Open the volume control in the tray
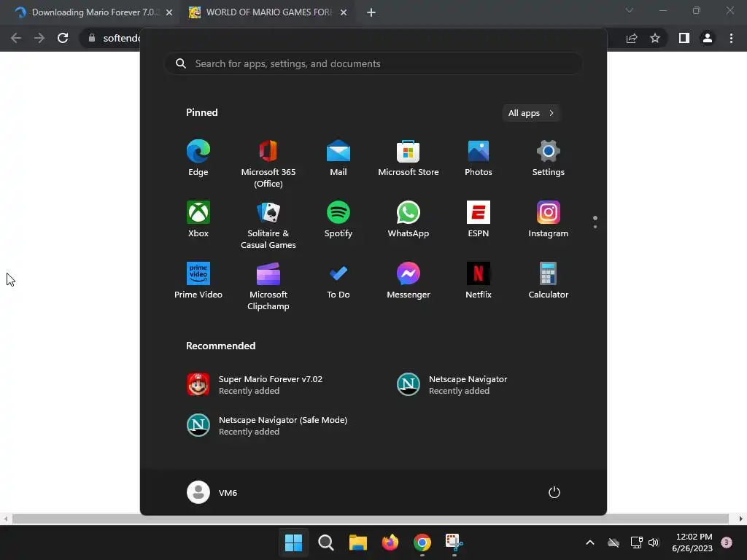This screenshot has height=560, width=747. click(654, 542)
